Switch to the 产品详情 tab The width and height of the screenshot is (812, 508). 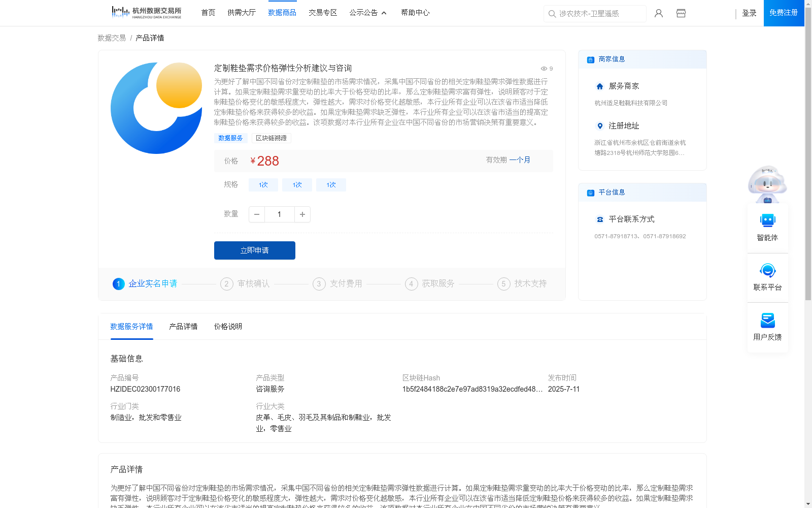183,327
